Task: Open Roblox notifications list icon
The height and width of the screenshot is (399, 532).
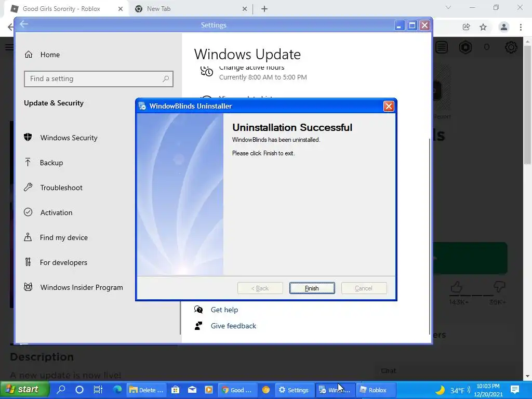Action: [442, 47]
